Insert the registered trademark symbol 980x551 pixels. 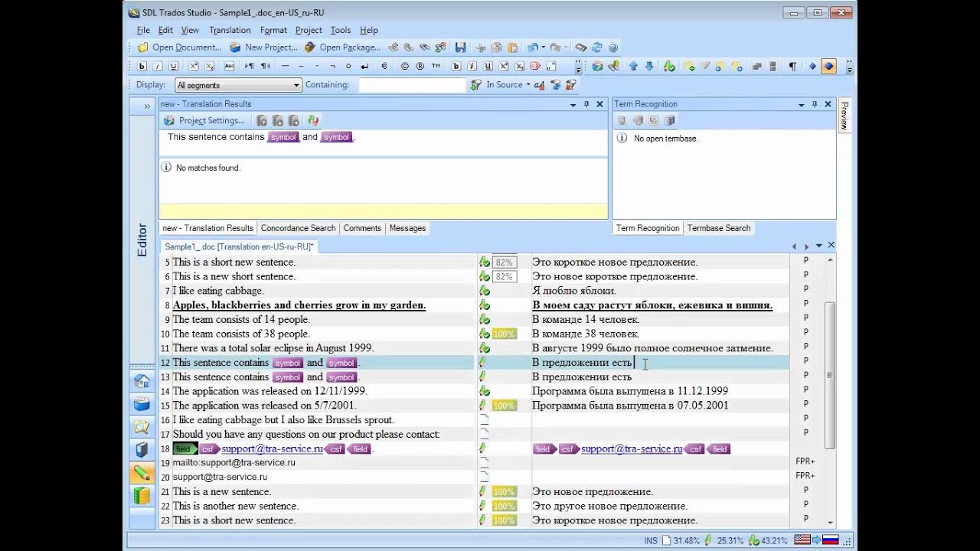(x=420, y=67)
